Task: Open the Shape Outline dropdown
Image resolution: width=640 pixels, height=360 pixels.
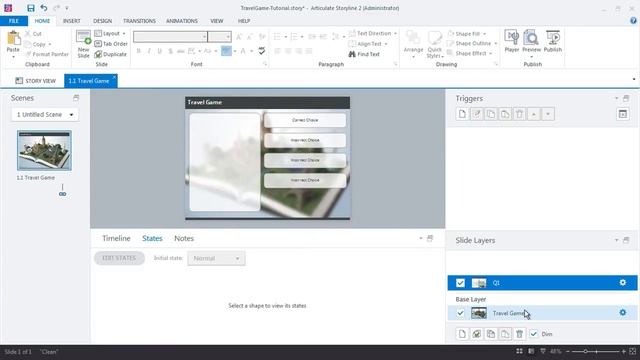Action: click(x=472, y=43)
